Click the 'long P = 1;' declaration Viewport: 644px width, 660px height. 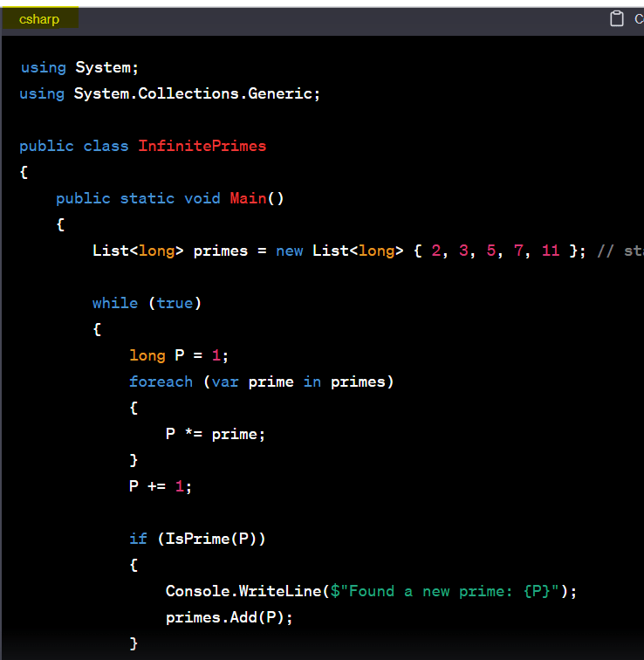coord(179,355)
